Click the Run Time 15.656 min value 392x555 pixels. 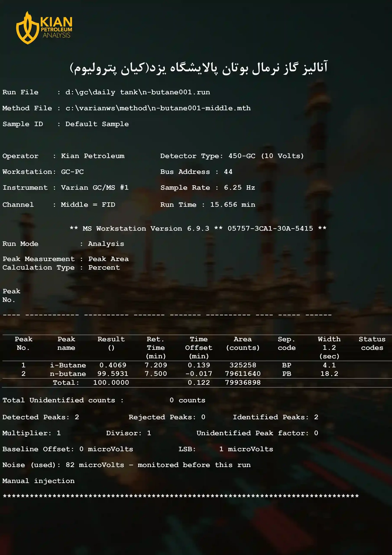point(232,205)
